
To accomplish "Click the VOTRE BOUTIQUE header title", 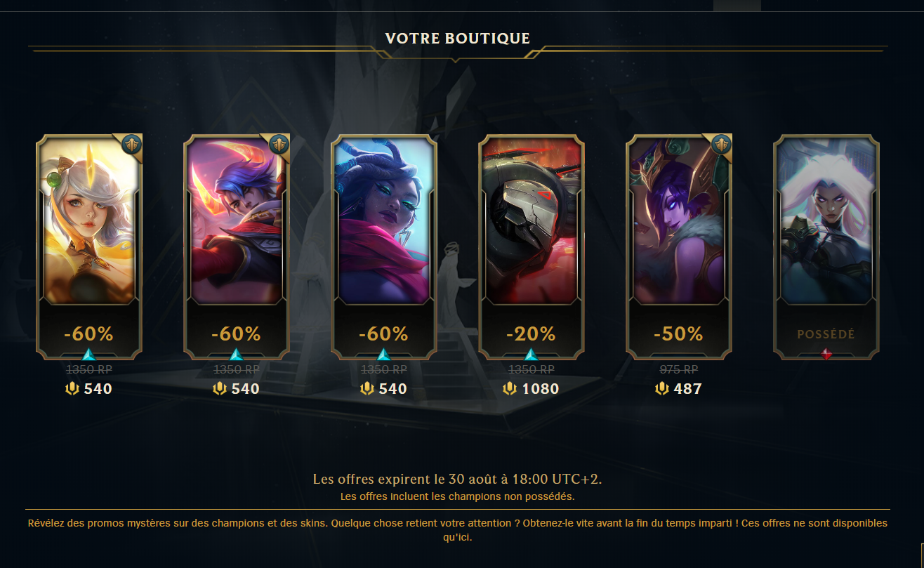I will [458, 38].
